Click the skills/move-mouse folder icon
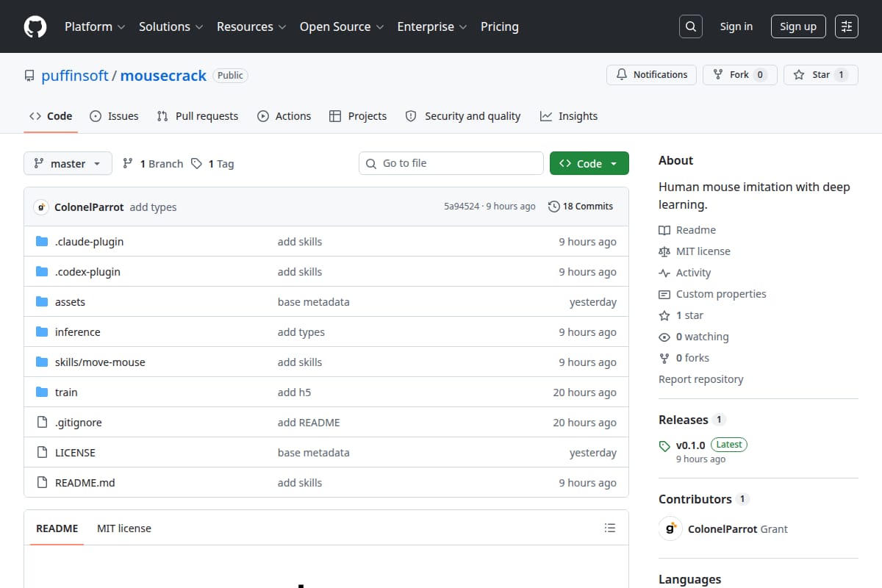The width and height of the screenshot is (882, 588). [x=42, y=362]
